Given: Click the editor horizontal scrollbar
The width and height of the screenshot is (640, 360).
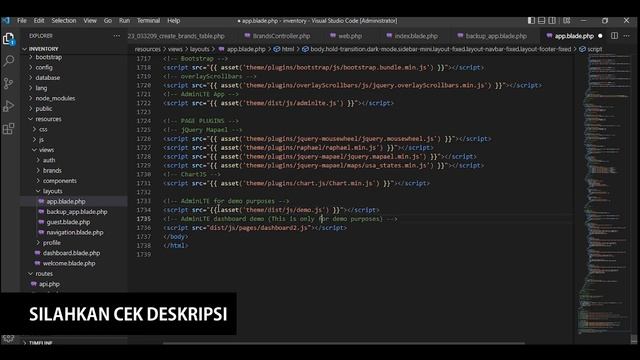Looking at the screenshot, I should pos(344,343).
